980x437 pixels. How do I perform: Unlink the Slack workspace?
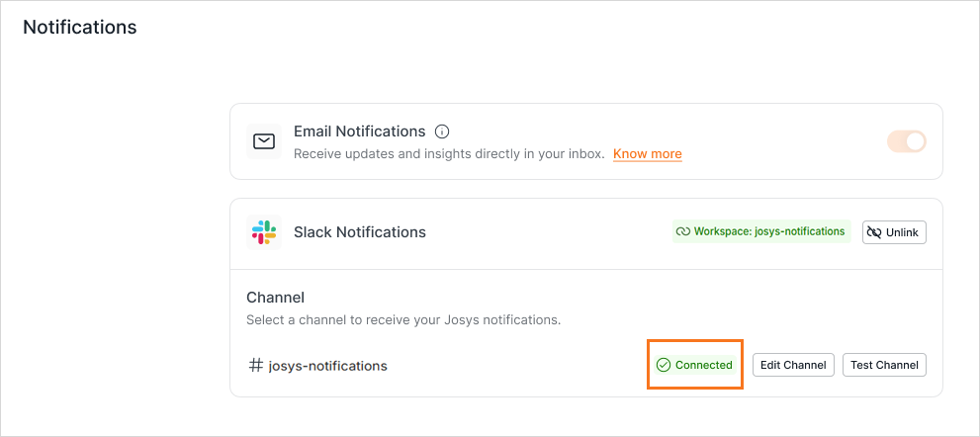click(894, 232)
